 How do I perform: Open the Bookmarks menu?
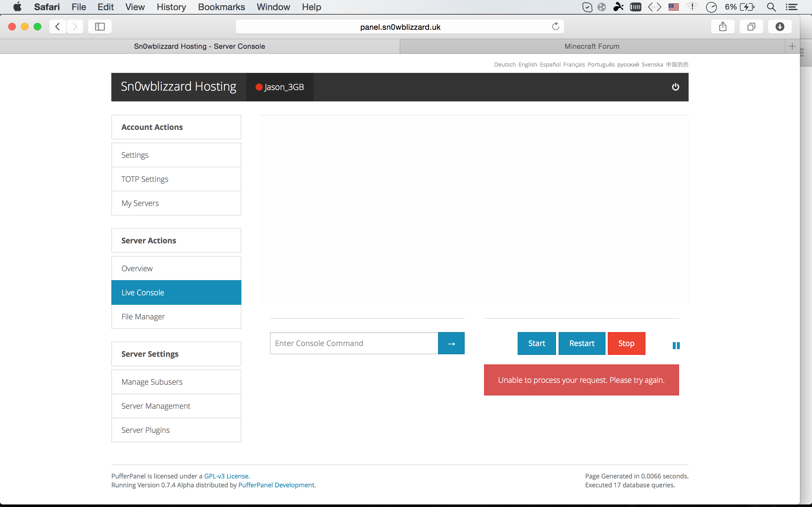(221, 7)
